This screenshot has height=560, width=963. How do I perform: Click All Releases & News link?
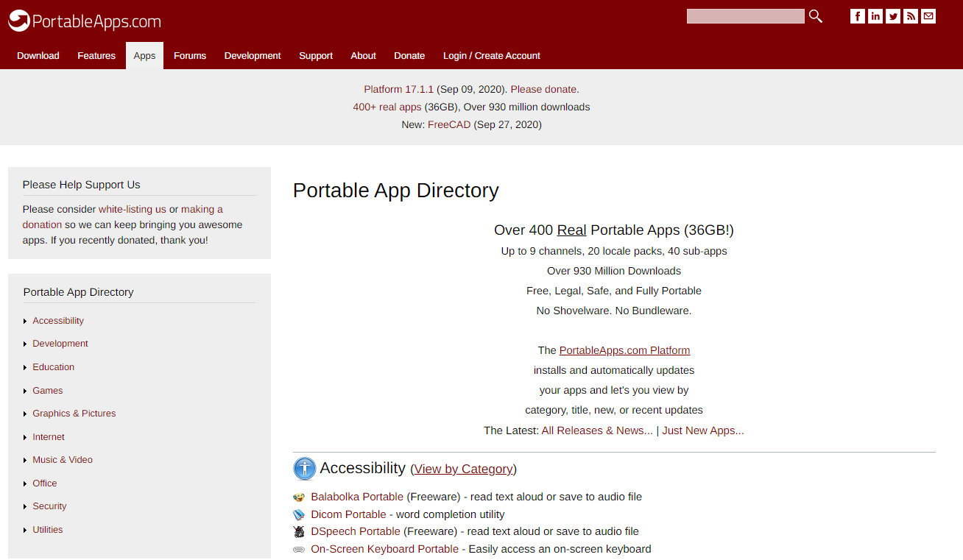[597, 430]
